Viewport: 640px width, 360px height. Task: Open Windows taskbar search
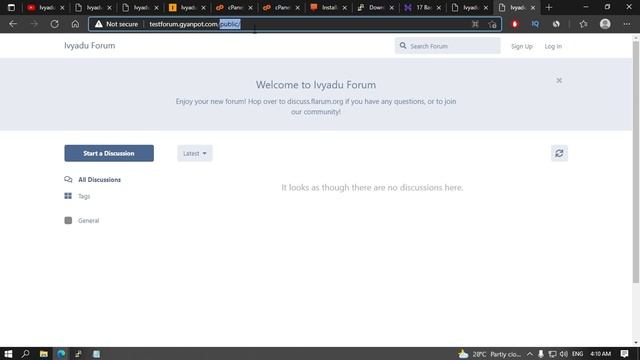tap(25, 354)
